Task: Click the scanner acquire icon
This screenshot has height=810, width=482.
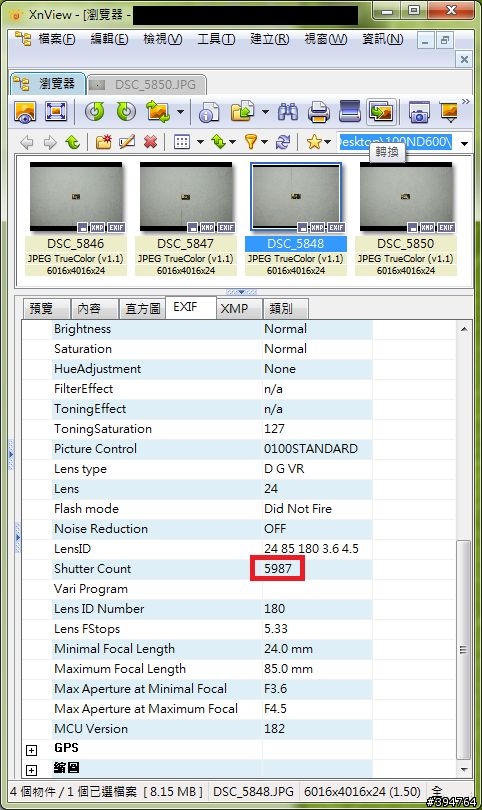Action: click(350, 112)
